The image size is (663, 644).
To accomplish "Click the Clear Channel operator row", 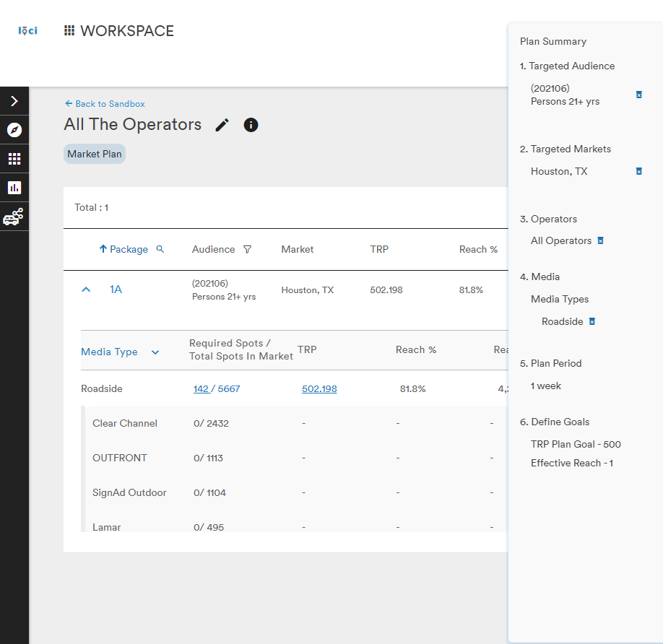I will pos(295,423).
